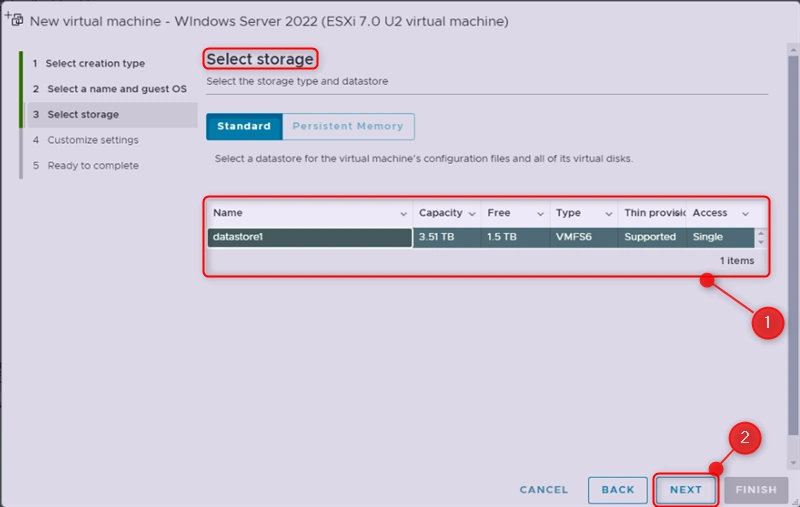Viewport: 800px width, 507px height.
Task: Select step 3 Select storage
Action: coord(112,114)
